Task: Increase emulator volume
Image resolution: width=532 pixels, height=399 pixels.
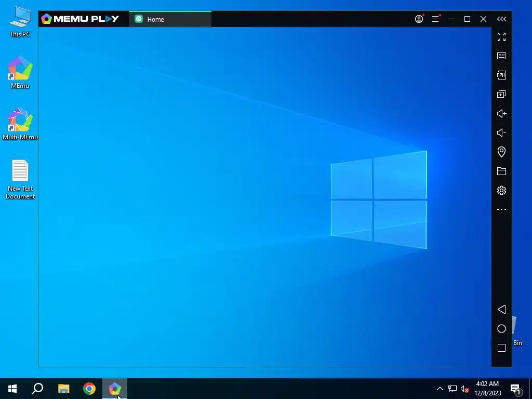Action: [x=501, y=114]
